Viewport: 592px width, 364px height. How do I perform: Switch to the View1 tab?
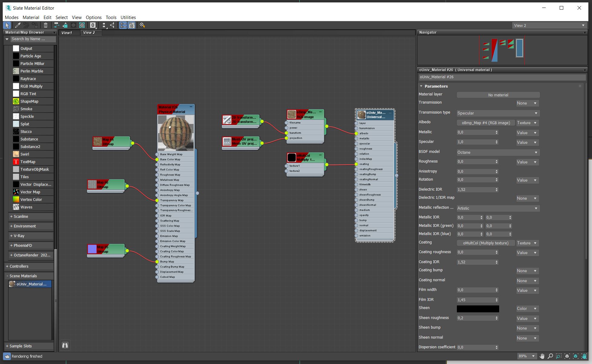(x=67, y=33)
